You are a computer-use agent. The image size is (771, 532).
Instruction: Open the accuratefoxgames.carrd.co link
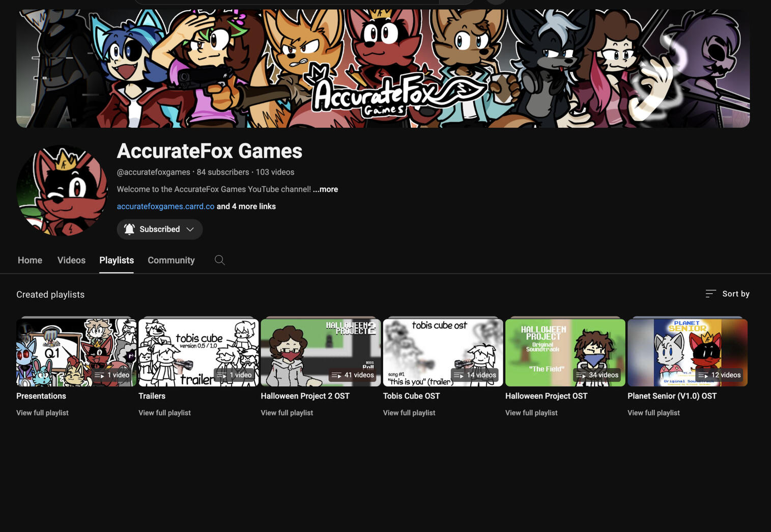tap(165, 206)
